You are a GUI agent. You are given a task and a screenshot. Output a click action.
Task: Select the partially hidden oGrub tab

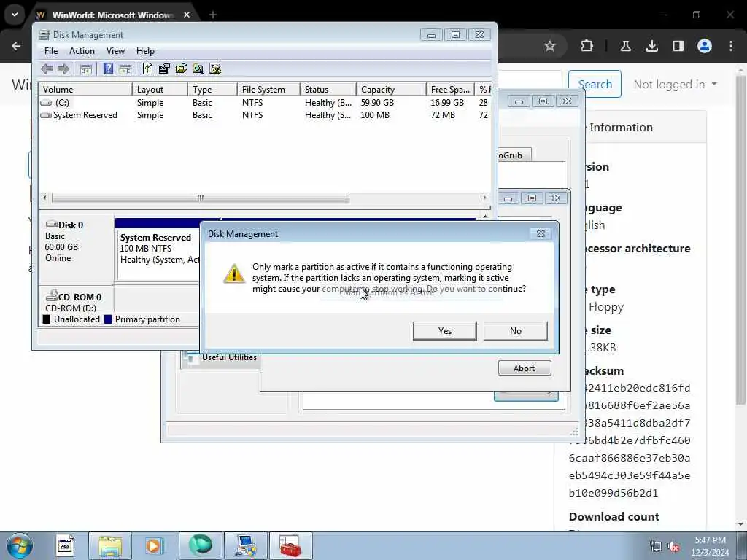pos(514,155)
